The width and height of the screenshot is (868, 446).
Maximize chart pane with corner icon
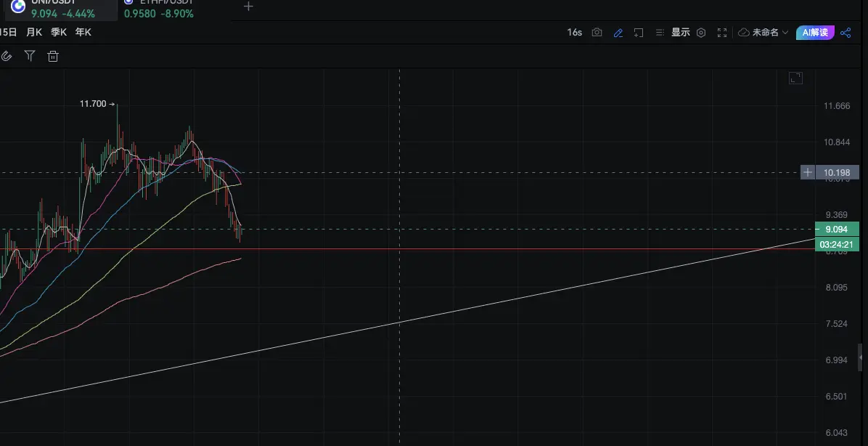(x=795, y=78)
